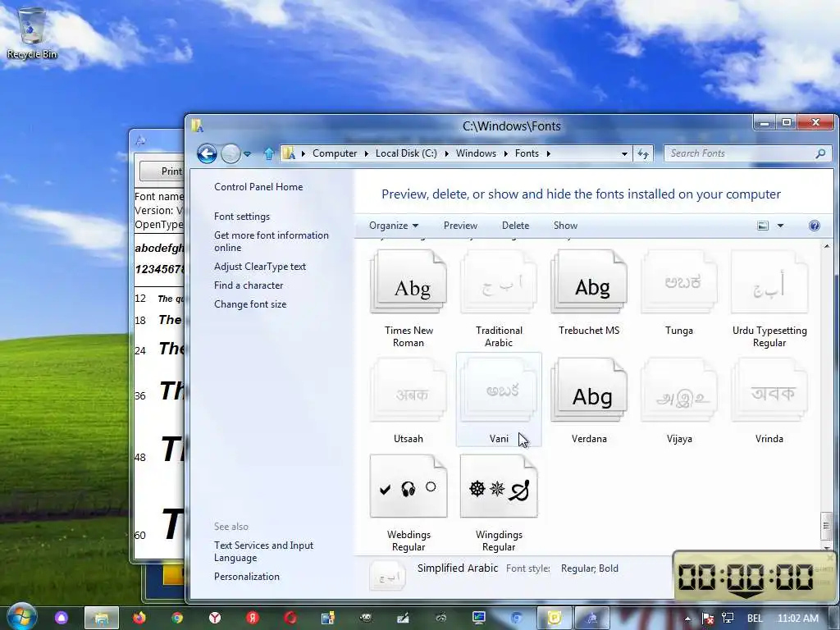
Task: Click the clock showing 11:02 AM
Action: [798, 619]
